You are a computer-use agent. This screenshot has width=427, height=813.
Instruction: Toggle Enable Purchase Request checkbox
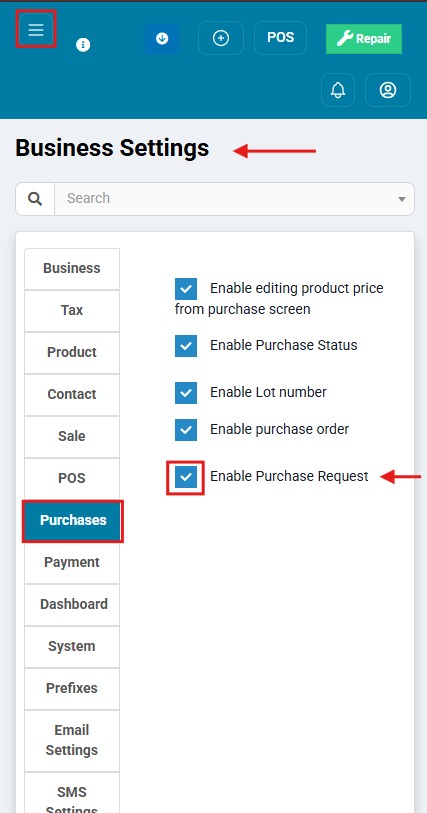click(186, 476)
